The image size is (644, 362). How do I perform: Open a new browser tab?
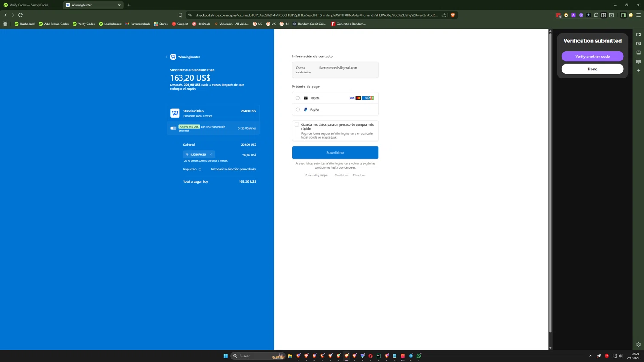(x=129, y=5)
